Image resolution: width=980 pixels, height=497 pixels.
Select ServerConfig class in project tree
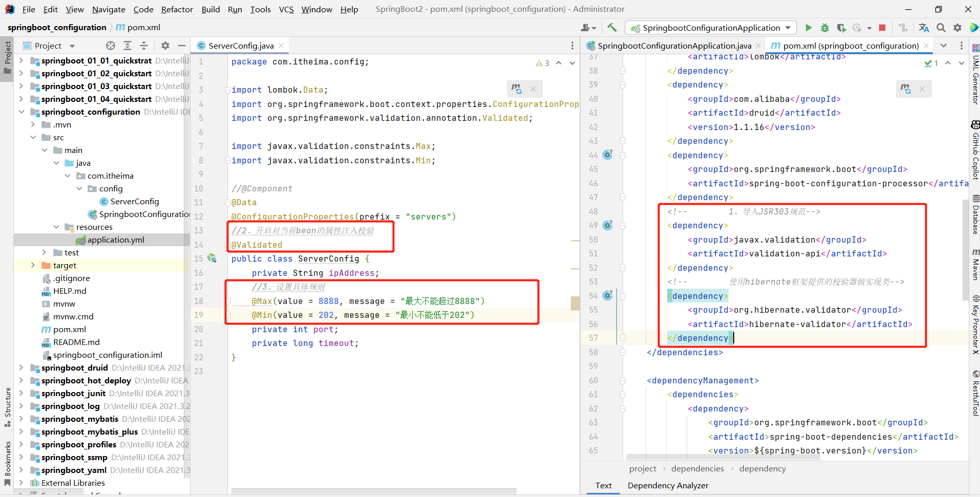[x=135, y=201]
